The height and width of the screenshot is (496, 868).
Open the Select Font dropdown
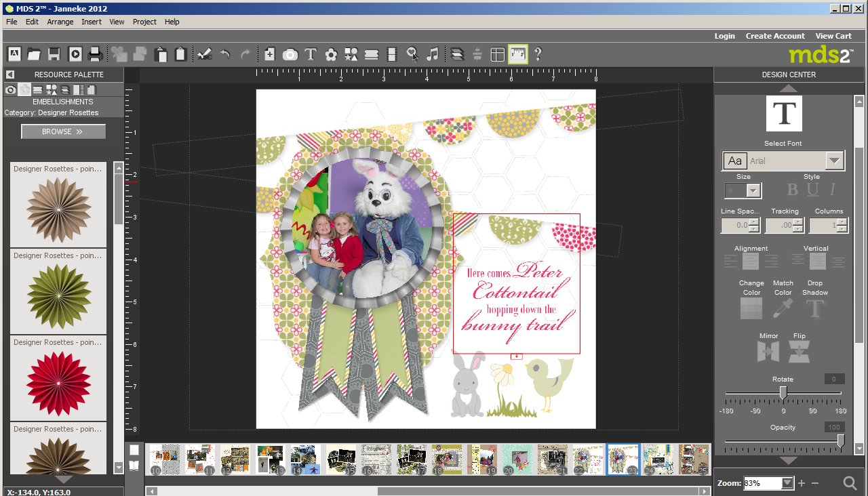coord(834,161)
